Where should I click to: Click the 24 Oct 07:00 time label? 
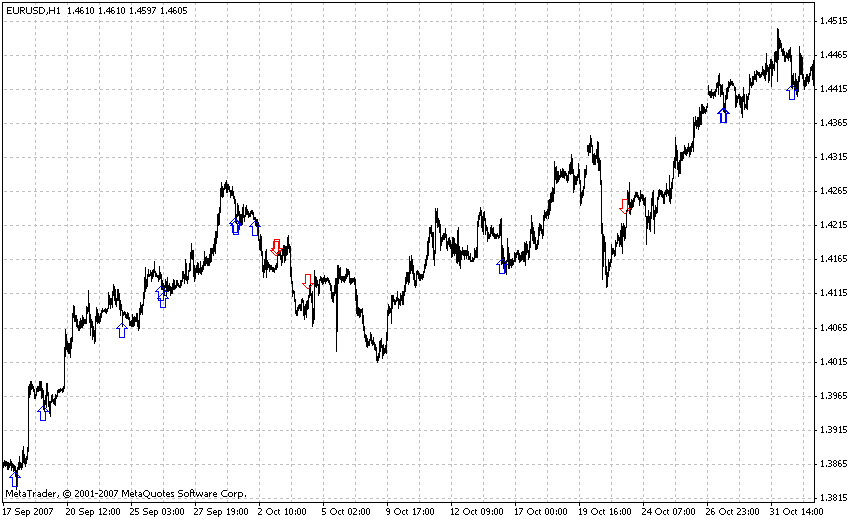coord(669,512)
